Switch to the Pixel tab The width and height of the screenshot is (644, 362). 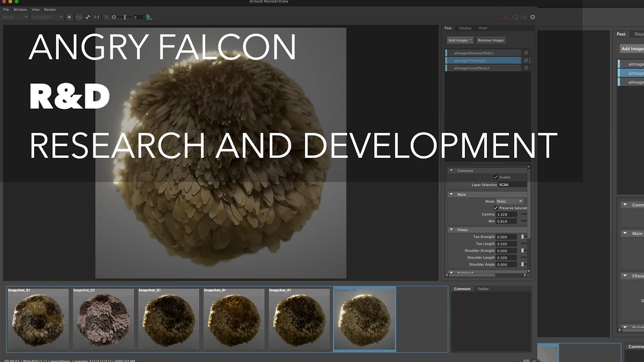click(483, 28)
